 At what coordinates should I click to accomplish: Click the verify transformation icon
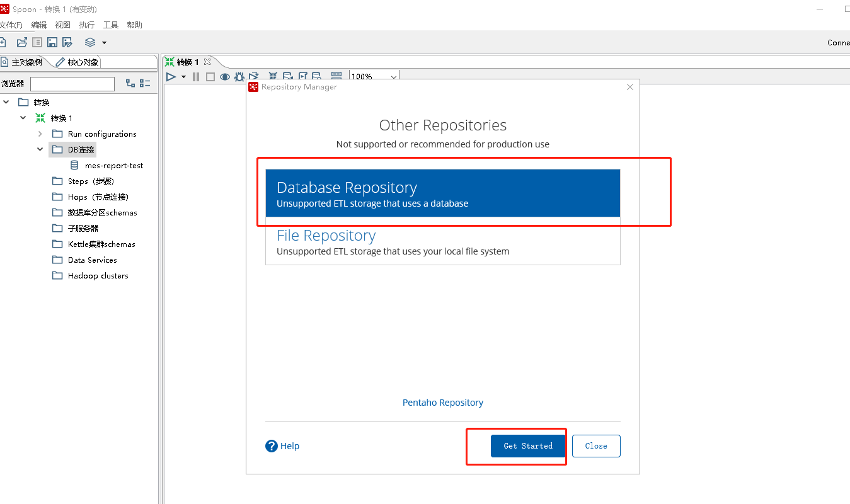point(273,77)
